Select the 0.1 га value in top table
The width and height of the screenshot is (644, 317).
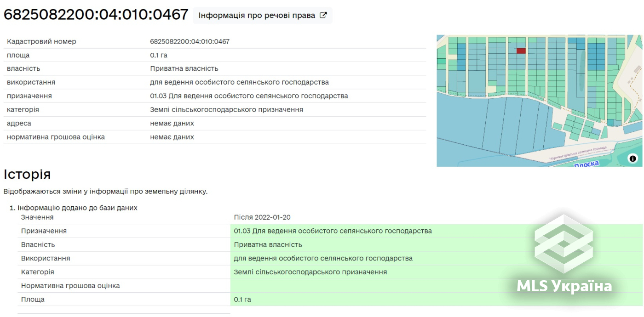click(x=159, y=55)
